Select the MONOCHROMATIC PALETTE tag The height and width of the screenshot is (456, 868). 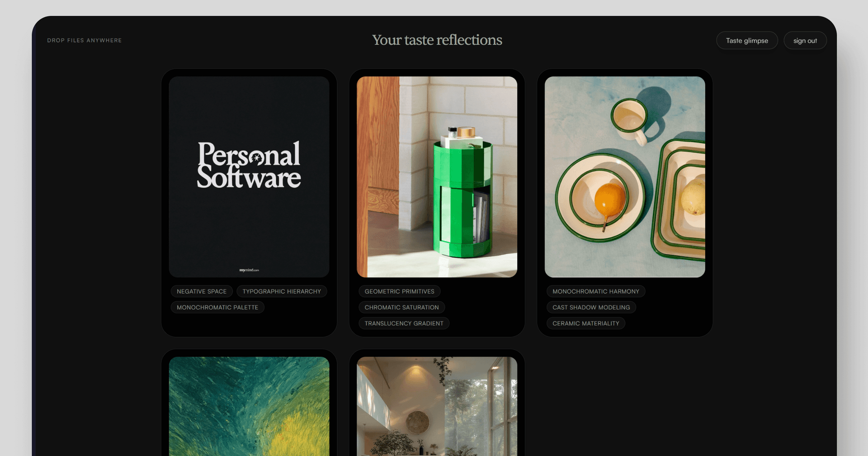[217, 307]
